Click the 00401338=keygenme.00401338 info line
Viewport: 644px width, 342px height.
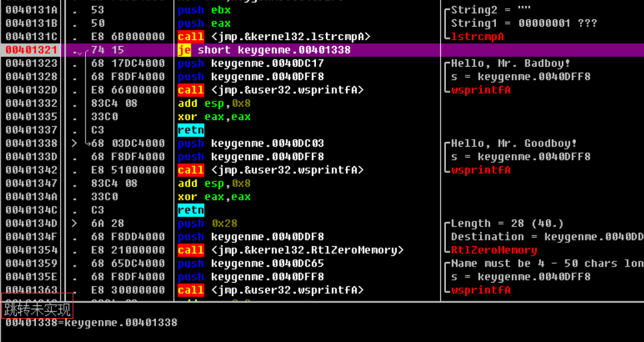(91, 323)
